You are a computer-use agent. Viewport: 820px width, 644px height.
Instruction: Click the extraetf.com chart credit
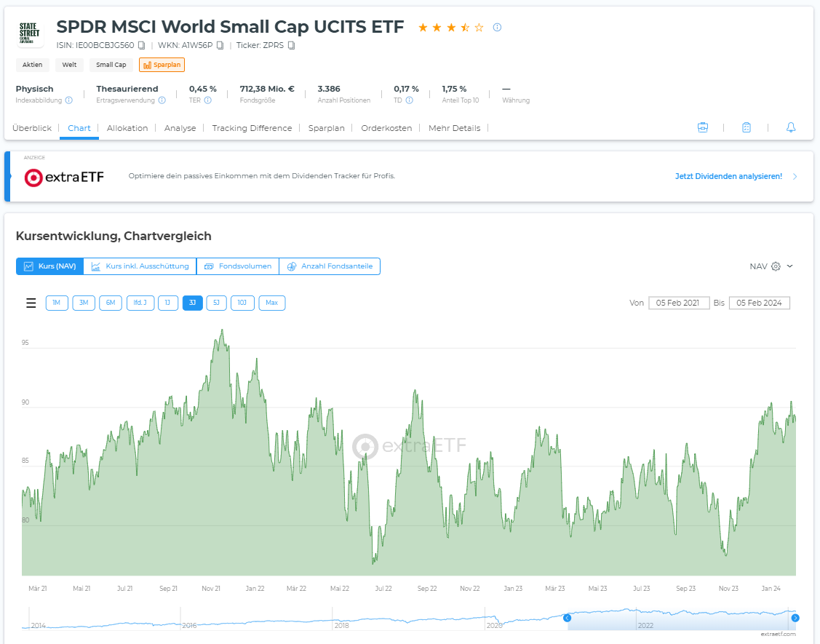[x=779, y=634]
